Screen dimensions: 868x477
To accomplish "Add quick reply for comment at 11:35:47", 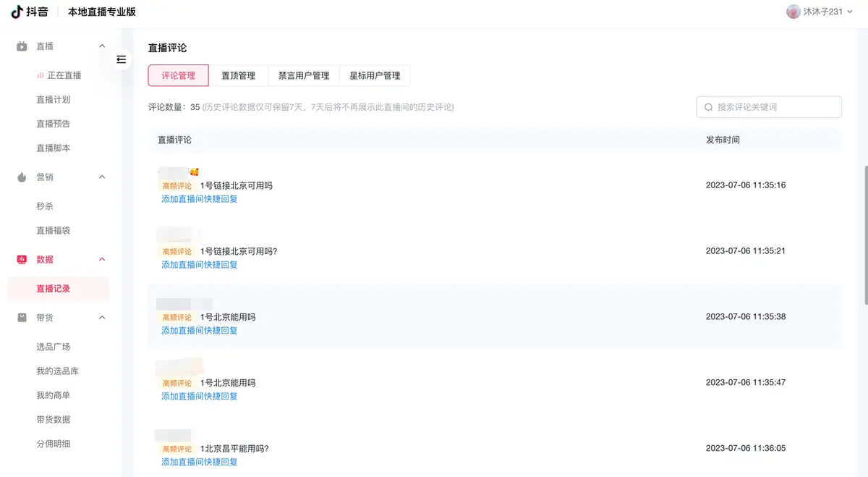I will [200, 397].
